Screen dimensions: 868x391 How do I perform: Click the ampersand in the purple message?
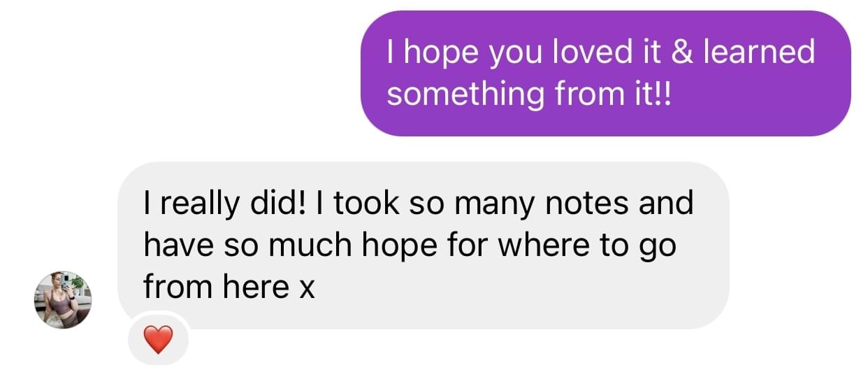click(x=682, y=53)
